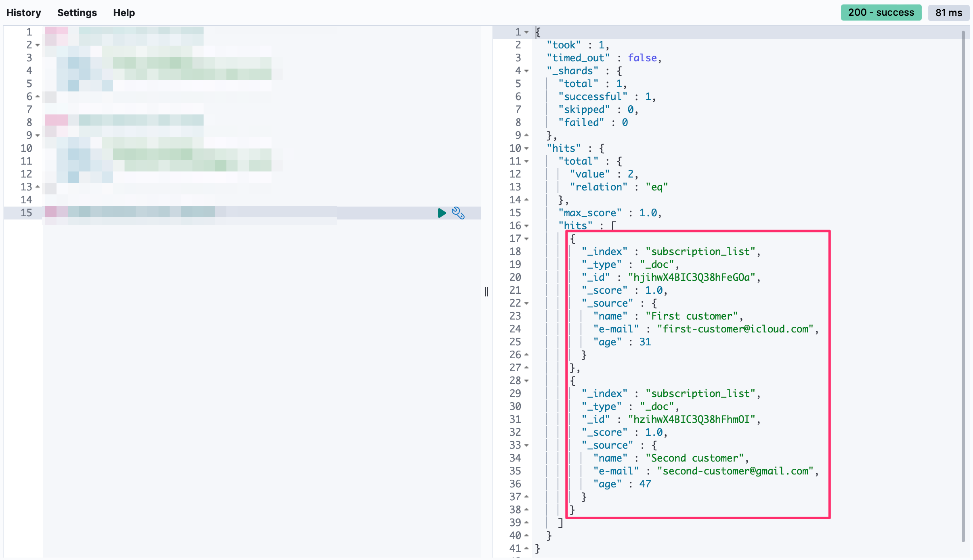
Task: Fold request body at editor line 2
Action: pyautogui.click(x=38, y=45)
